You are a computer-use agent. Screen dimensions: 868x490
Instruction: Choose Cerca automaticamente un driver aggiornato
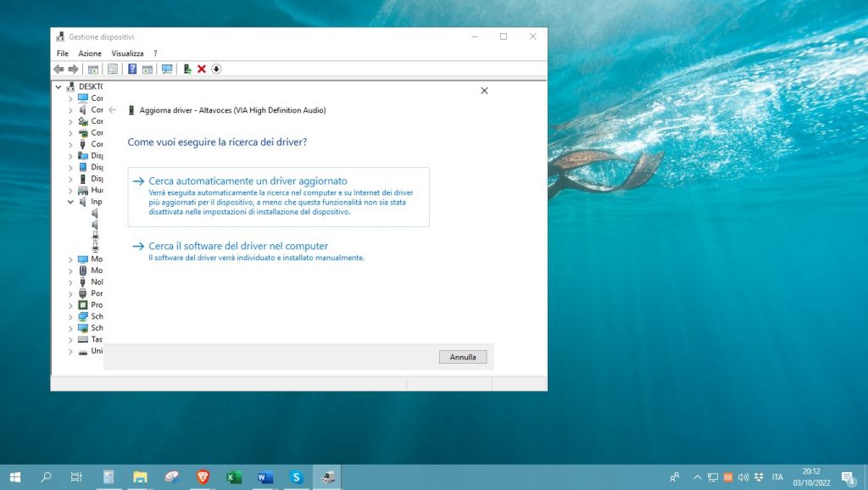point(248,181)
